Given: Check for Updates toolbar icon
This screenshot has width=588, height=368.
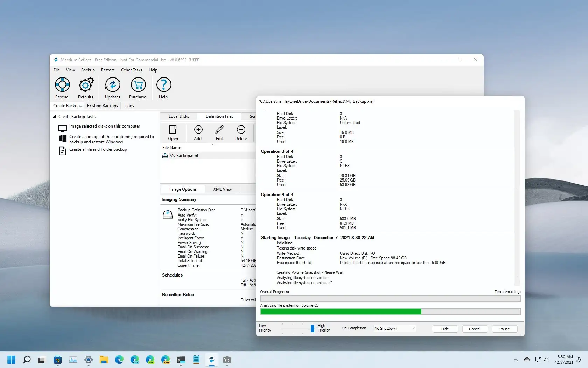Looking at the screenshot, I should [113, 85].
